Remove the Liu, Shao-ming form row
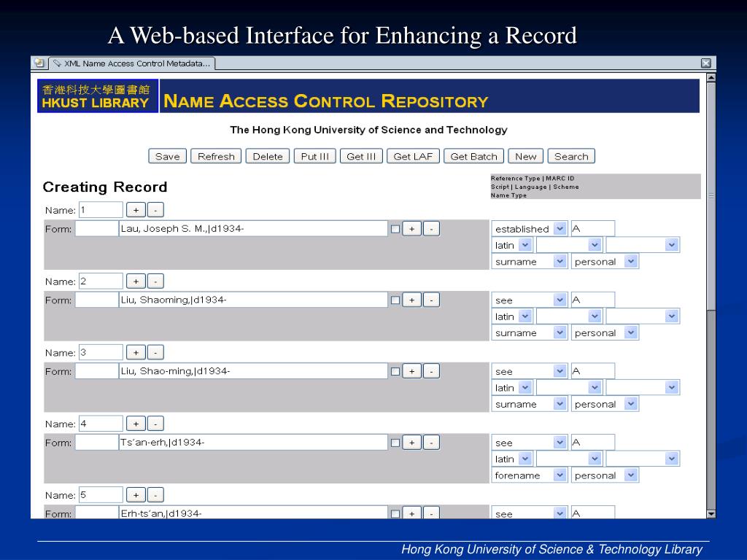Screen dimensions: 747x560 coord(431,371)
